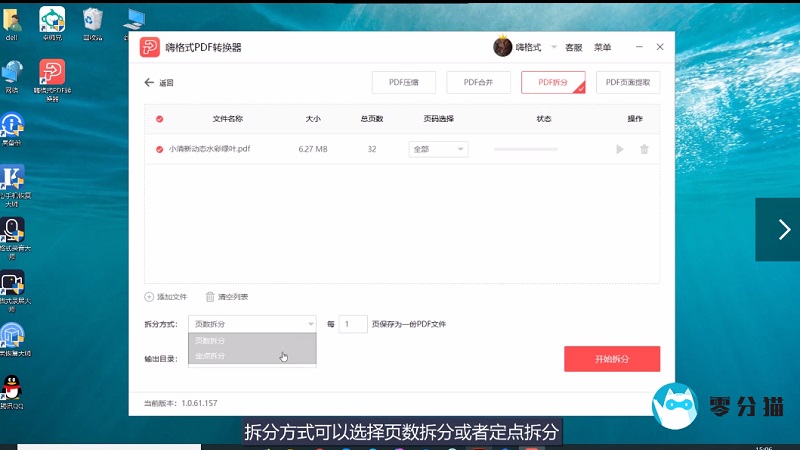Click the 返回 back arrow
The height and width of the screenshot is (450, 800).
click(x=150, y=83)
